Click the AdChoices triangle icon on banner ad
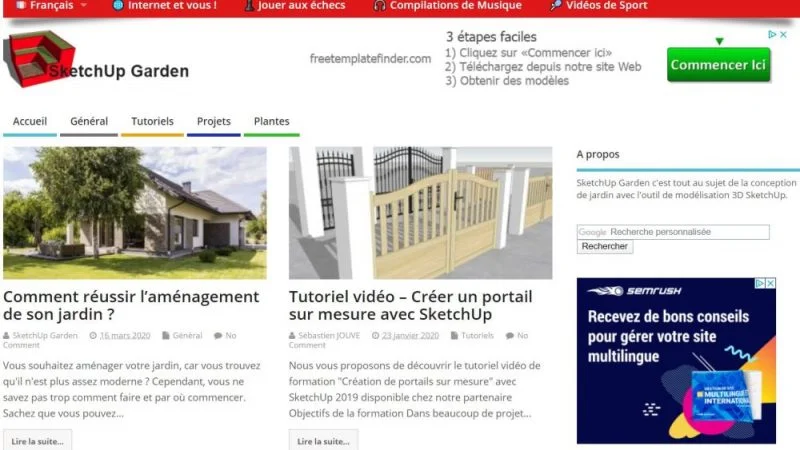The height and width of the screenshot is (450, 800). 772,35
